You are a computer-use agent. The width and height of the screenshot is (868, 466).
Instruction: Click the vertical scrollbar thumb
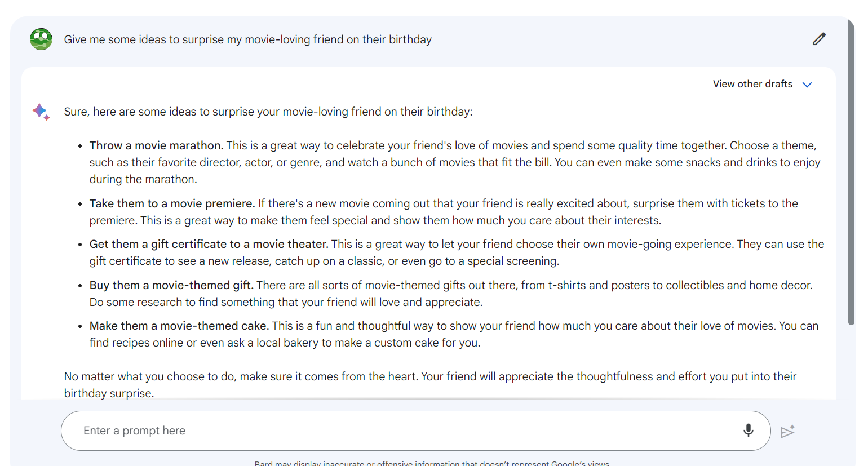(851, 169)
